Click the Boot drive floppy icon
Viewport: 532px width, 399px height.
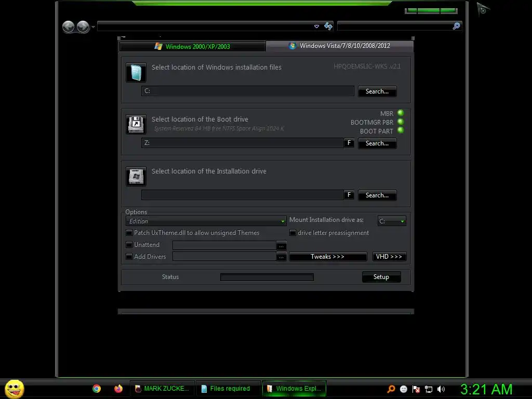tap(136, 124)
